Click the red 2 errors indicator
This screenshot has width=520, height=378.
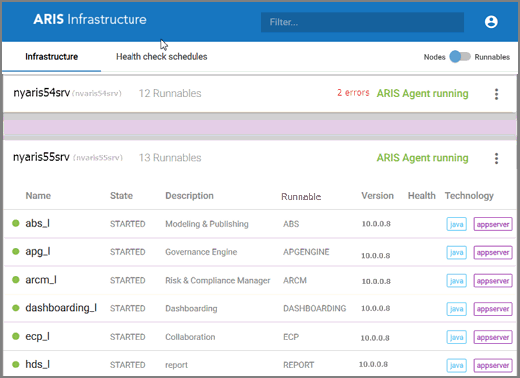[x=353, y=93]
